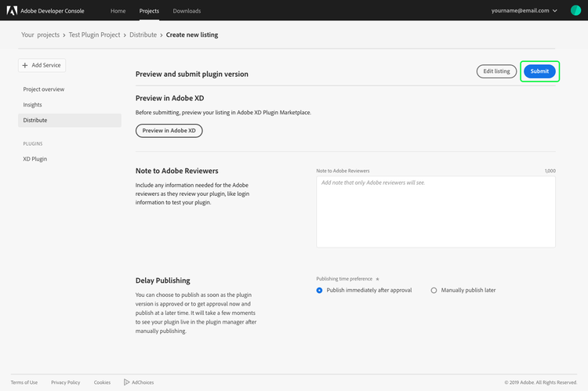Open the teal user avatar

point(575,10)
